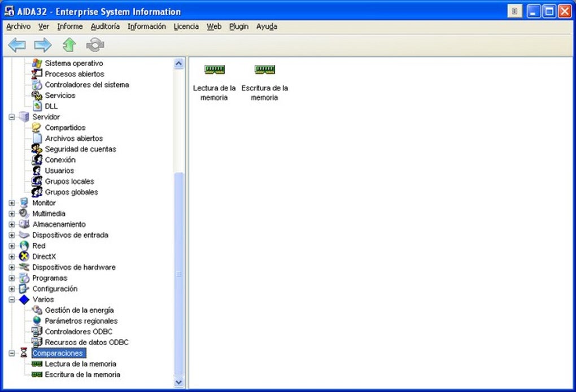The image size is (576, 392).
Task: Open the Web menu
Action: click(214, 27)
